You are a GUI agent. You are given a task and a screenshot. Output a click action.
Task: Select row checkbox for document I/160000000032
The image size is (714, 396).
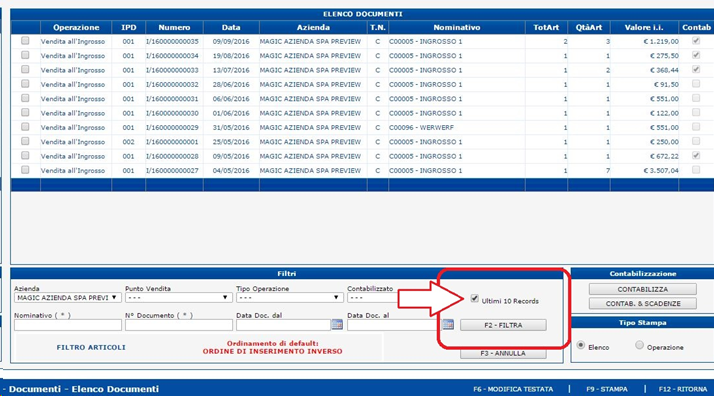(25, 84)
